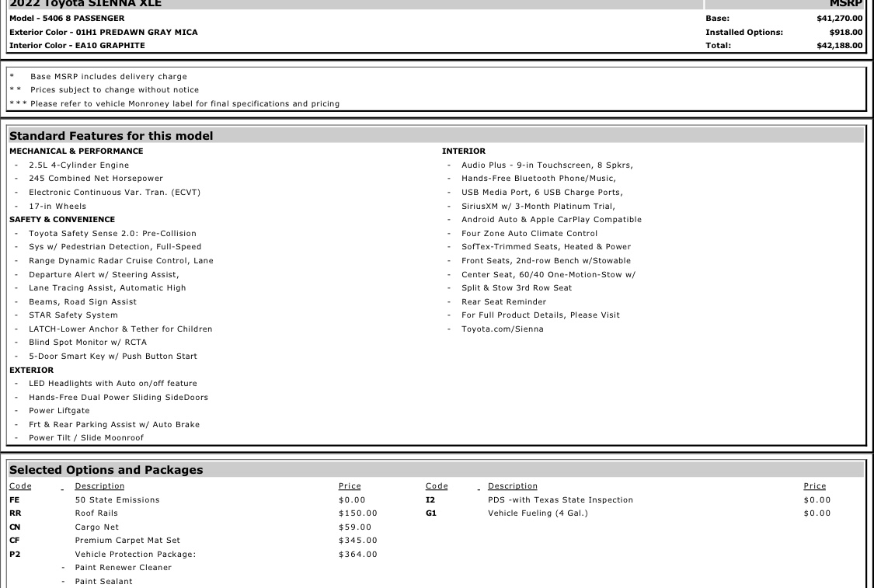This screenshot has width=874, height=588.
Task: Select the 'EXTERIOR' subheading
Action: 31,370
